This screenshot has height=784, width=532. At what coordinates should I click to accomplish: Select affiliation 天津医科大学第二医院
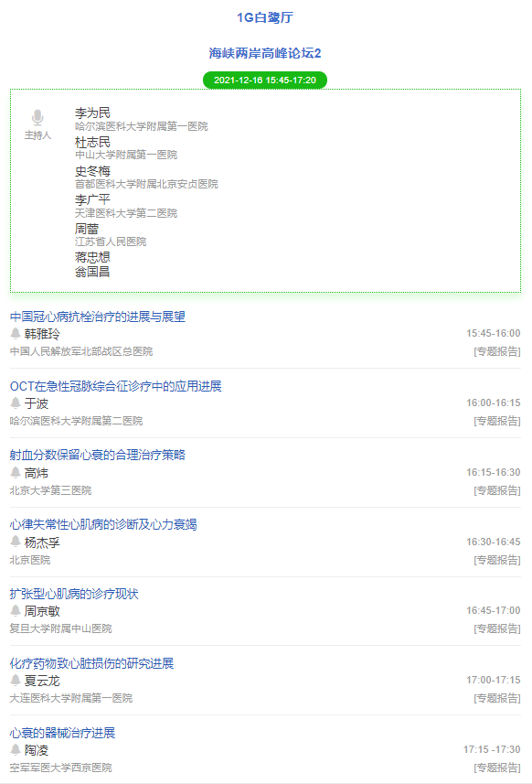click(126, 213)
